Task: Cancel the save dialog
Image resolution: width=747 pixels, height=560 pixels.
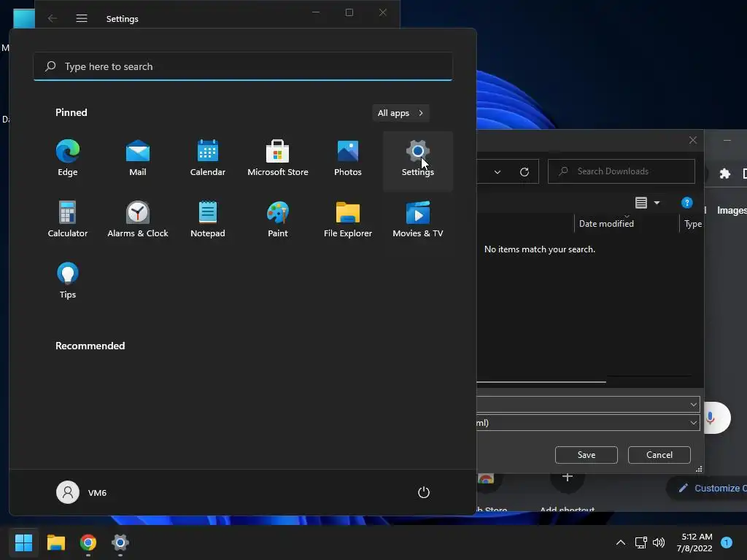Action: pos(659,455)
